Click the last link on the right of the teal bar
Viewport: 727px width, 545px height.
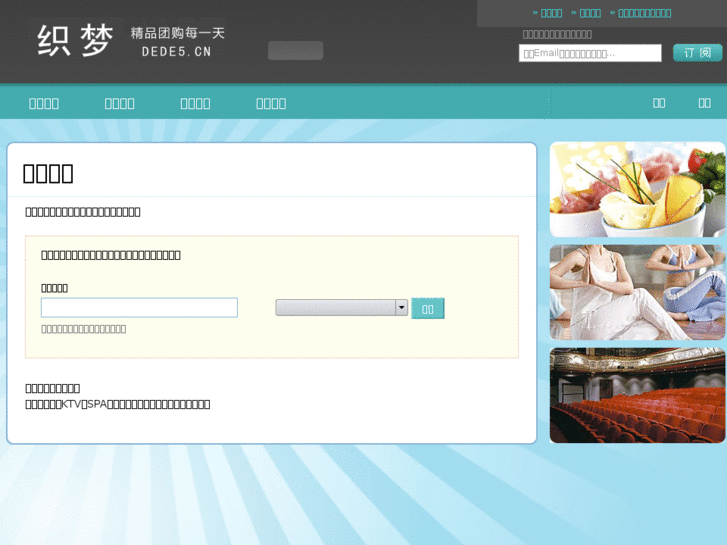pyautogui.click(x=704, y=103)
